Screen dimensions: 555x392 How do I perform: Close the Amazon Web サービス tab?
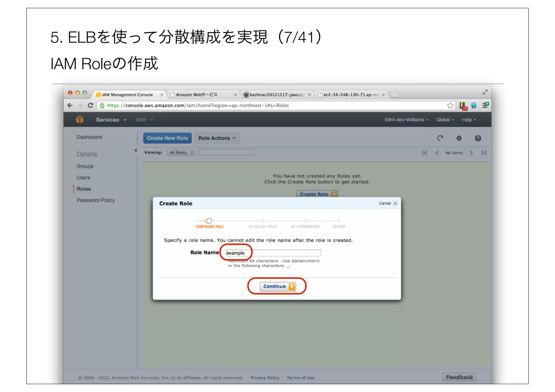tap(235, 95)
